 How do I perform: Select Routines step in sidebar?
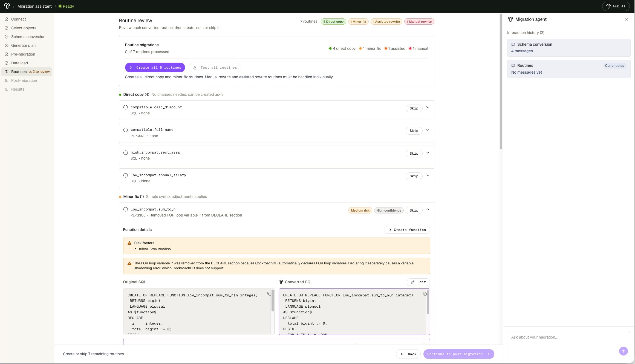(x=27, y=72)
